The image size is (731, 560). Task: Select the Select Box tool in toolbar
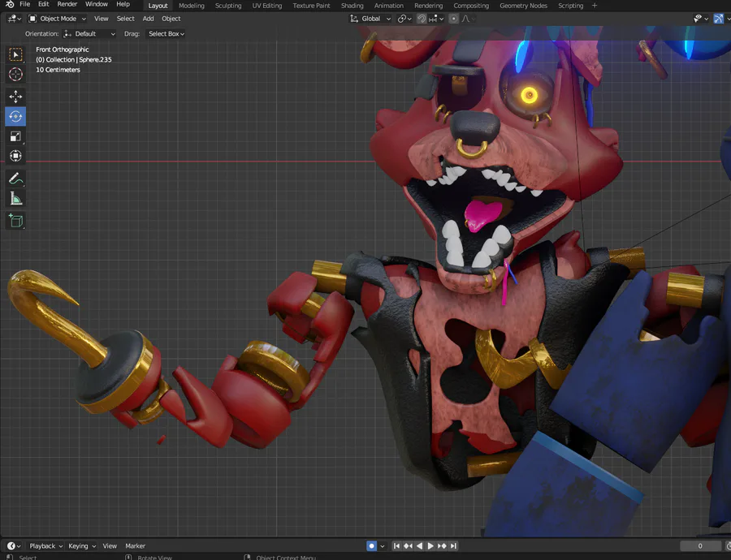pos(15,55)
